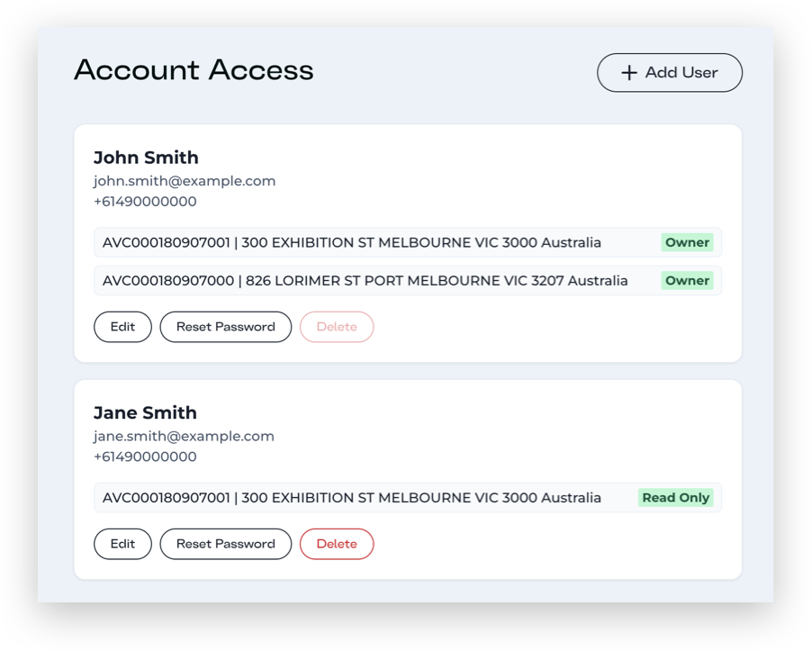This screenshot has height=651, width=812.
Task: Click jane.smith@example.com email address
Action: pos(184,436)
